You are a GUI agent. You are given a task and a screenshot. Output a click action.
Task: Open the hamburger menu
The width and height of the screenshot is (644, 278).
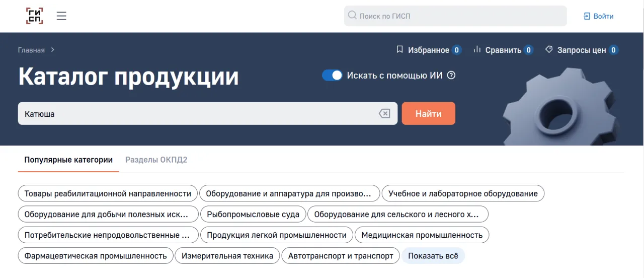pyautogui.click(x=61, y=16)
